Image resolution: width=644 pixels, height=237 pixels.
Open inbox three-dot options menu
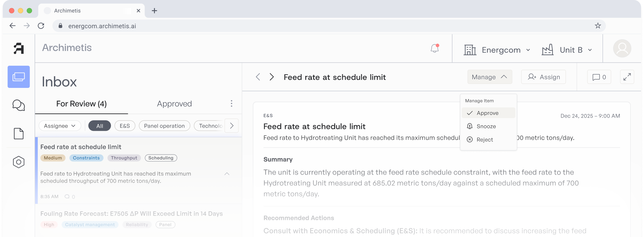(231, 103)
